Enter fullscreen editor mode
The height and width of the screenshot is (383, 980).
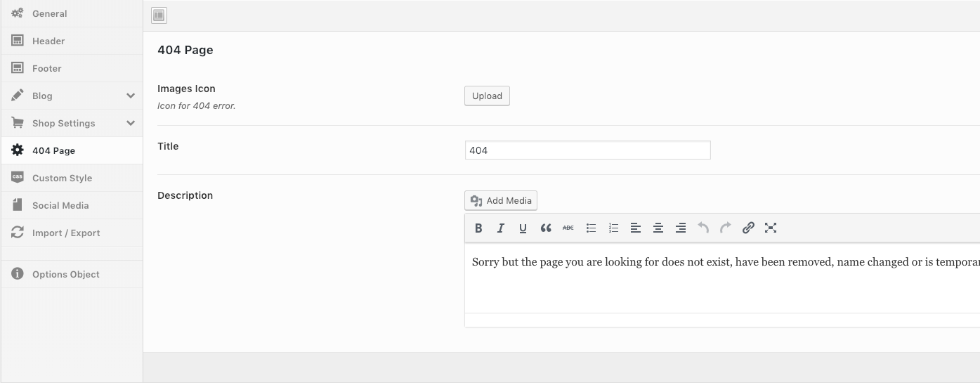[771, 228]
